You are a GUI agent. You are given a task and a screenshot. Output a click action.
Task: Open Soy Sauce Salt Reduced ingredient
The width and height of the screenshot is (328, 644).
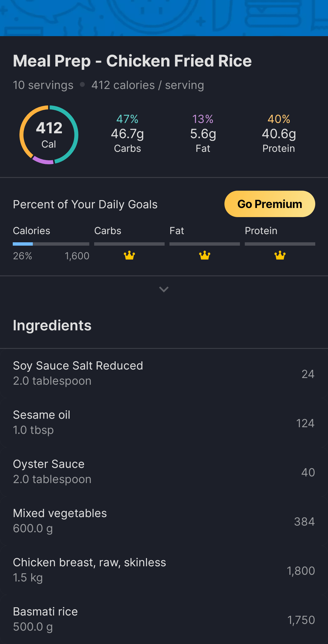click(x=164, y=373)
